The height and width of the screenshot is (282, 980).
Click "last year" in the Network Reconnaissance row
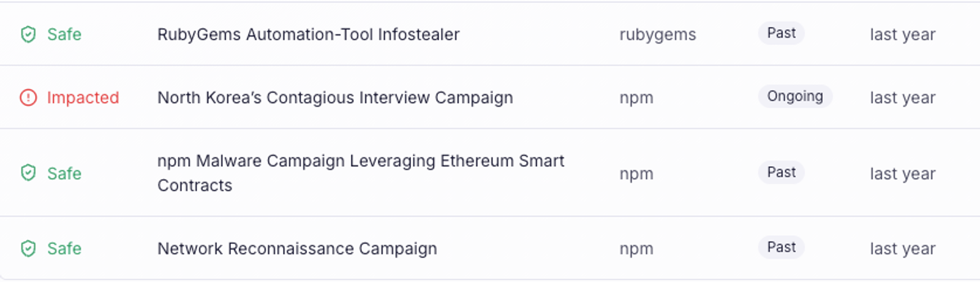coord(902,249)
